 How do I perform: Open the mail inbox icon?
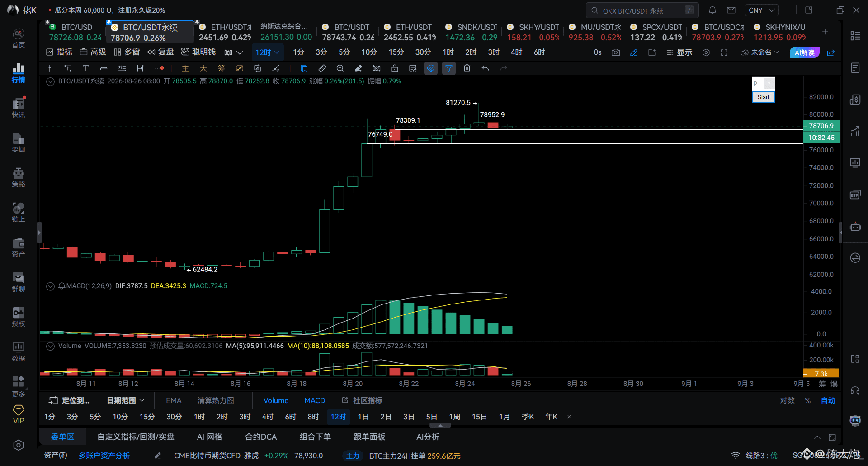pos(731,10)
